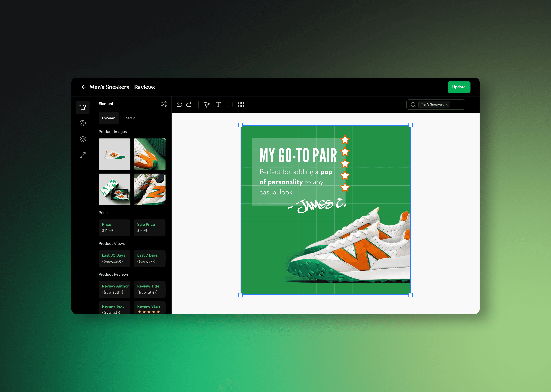Image resolution: width=551 pixels, height=392 pixels.
Task: Add the Price $11.99 element
Action: [x=114, y=228]
